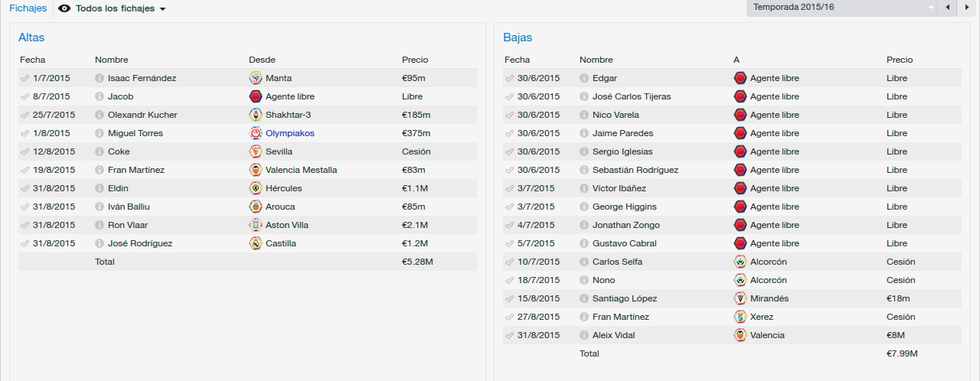Toggle the eye view filter icon
This screenshot has width=980, height=381.
[64, 8]
